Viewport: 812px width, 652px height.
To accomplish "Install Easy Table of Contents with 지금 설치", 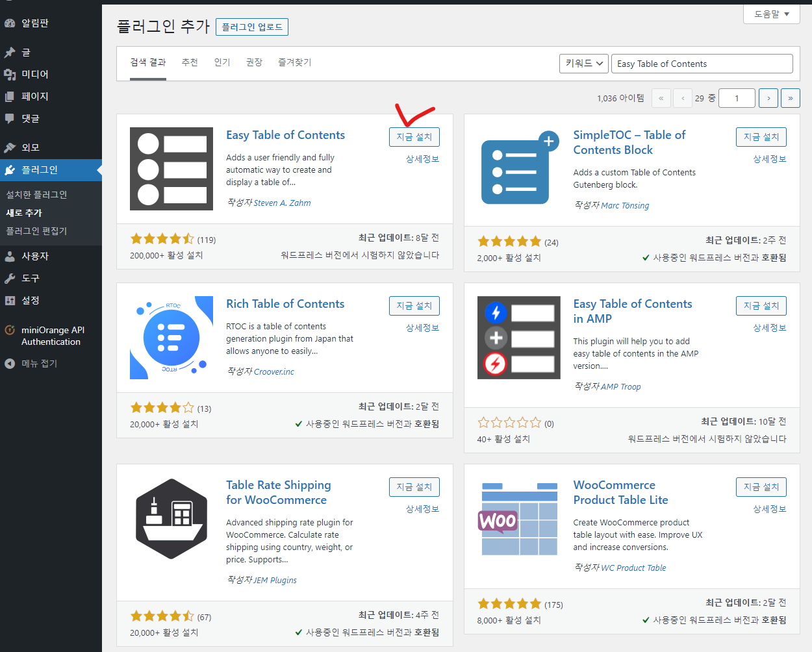I will point(414,137).
